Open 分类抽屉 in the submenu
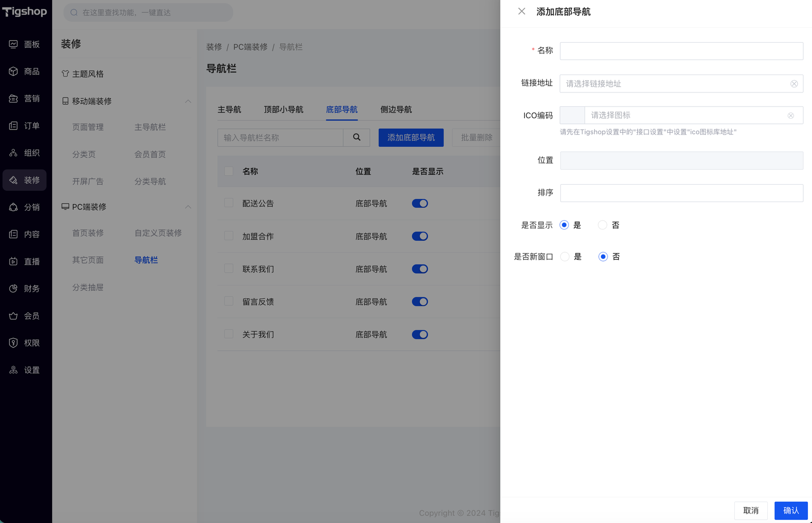The height and width of the screenshot is (523, 812). [88, 287]
